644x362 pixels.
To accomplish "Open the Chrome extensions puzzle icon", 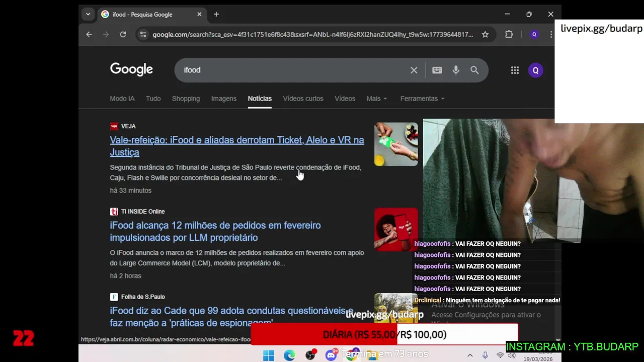I will point(509,34).
